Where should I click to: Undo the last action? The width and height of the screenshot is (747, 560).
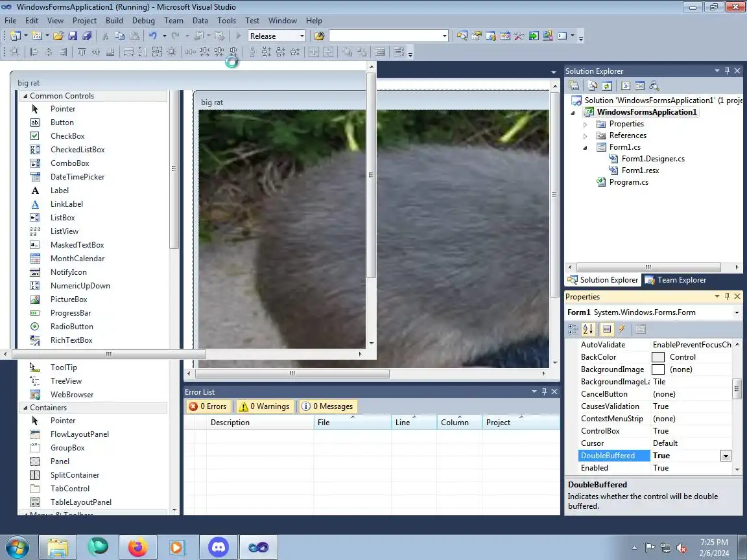152,36
